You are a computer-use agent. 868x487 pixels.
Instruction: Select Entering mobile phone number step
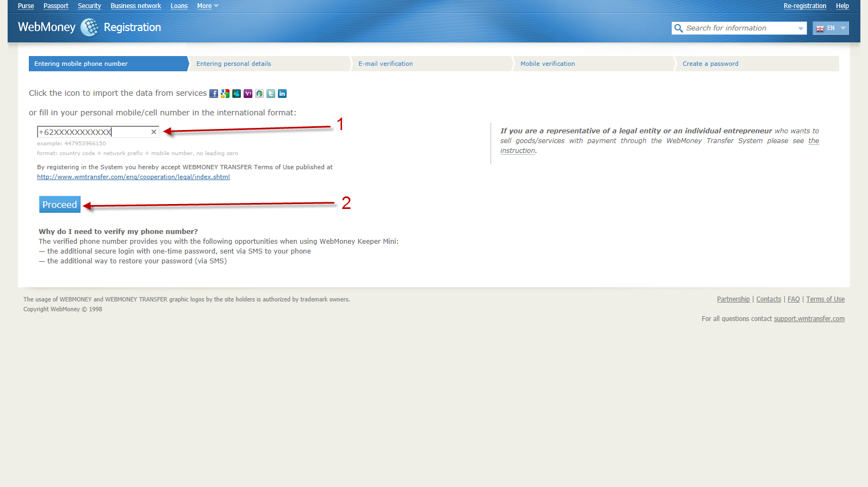[x=108, y=64]
